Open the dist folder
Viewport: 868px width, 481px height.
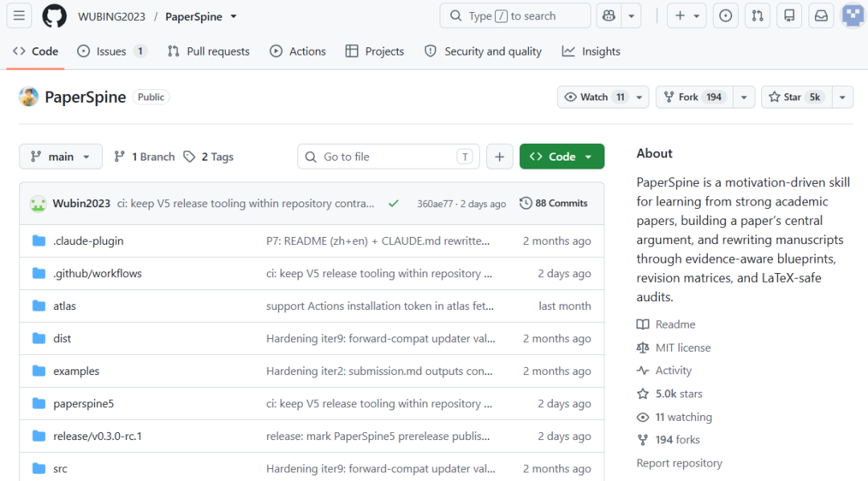[62, 338]
